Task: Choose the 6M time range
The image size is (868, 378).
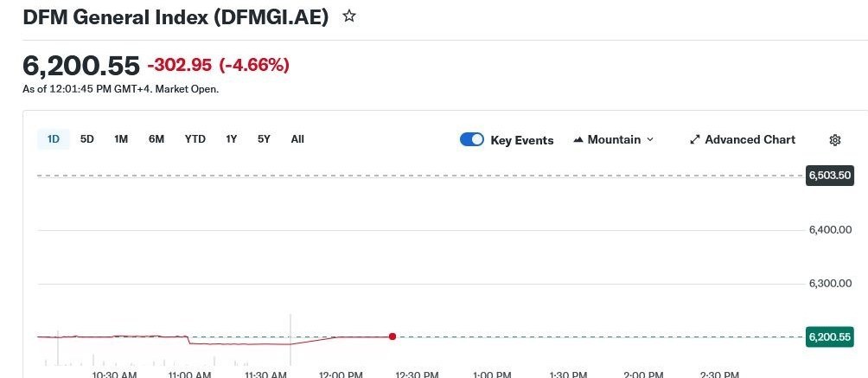Action: point(156,139)
